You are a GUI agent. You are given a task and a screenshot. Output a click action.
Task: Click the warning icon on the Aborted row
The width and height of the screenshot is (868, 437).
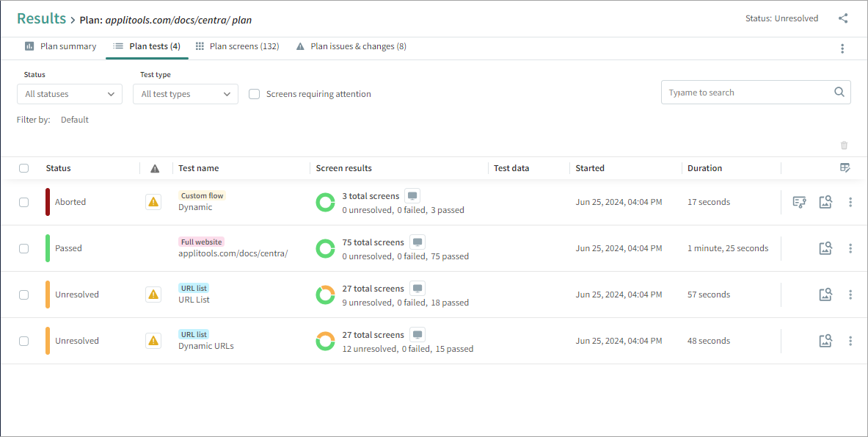(153, 202)
